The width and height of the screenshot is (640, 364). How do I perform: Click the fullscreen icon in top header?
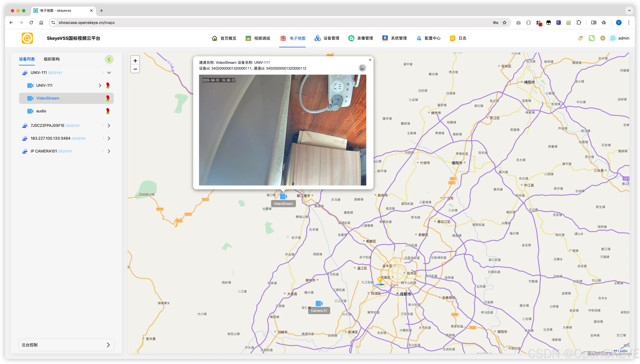[591, 38]
